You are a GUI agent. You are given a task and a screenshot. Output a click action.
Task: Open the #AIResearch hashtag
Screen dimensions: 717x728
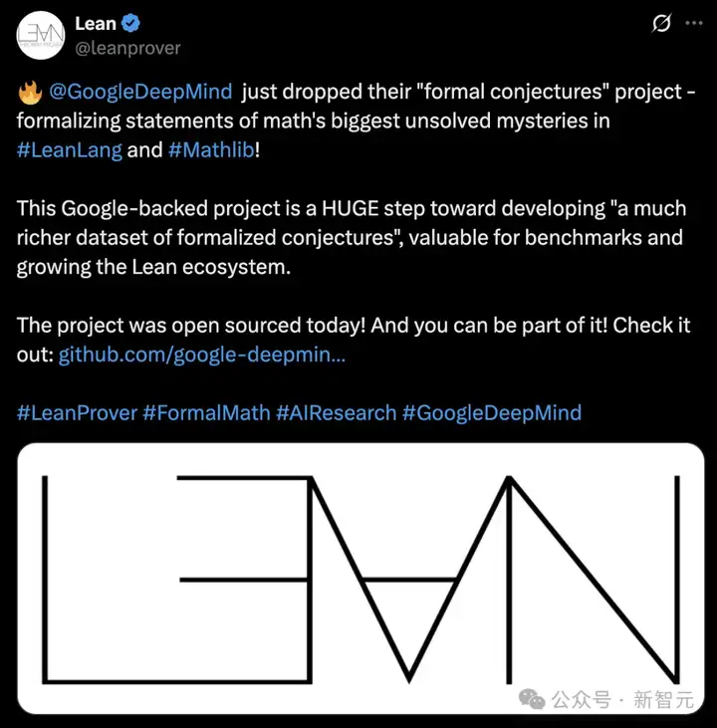[x=337, y=412]
